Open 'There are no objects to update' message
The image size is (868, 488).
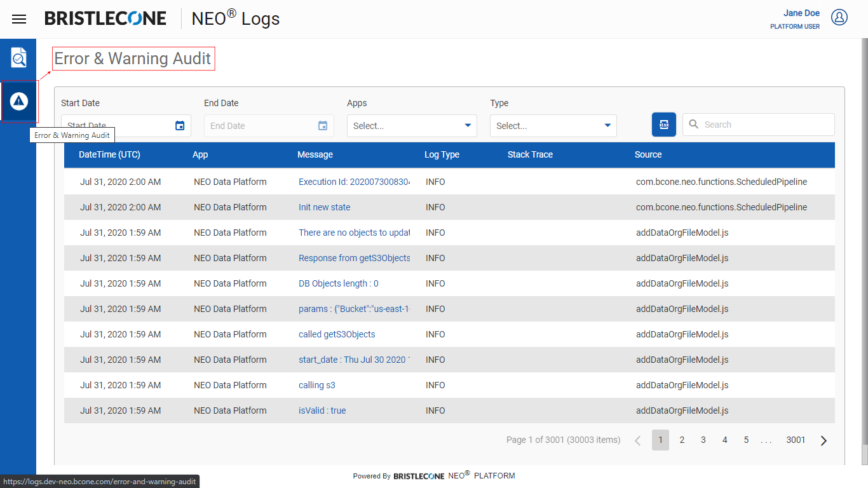click(354, 233)
